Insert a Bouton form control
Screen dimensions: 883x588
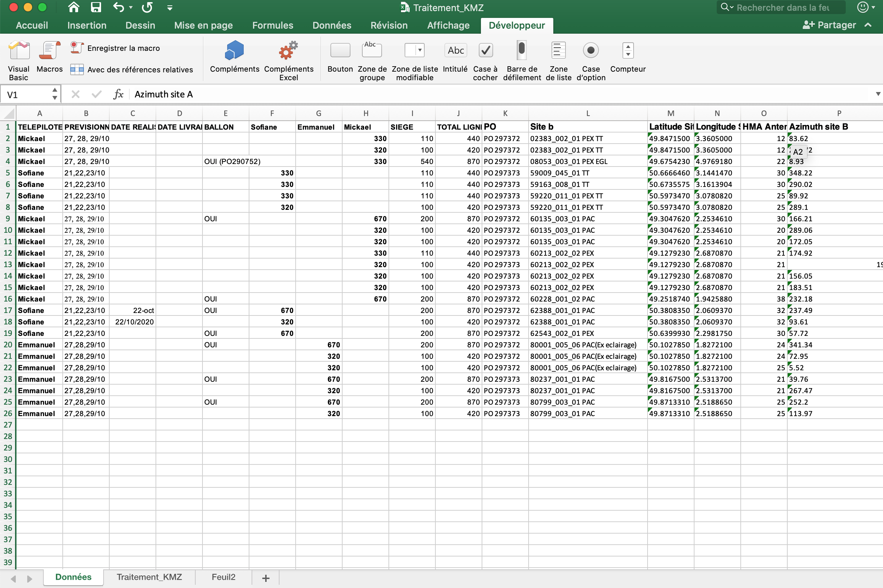coord(340,56)
